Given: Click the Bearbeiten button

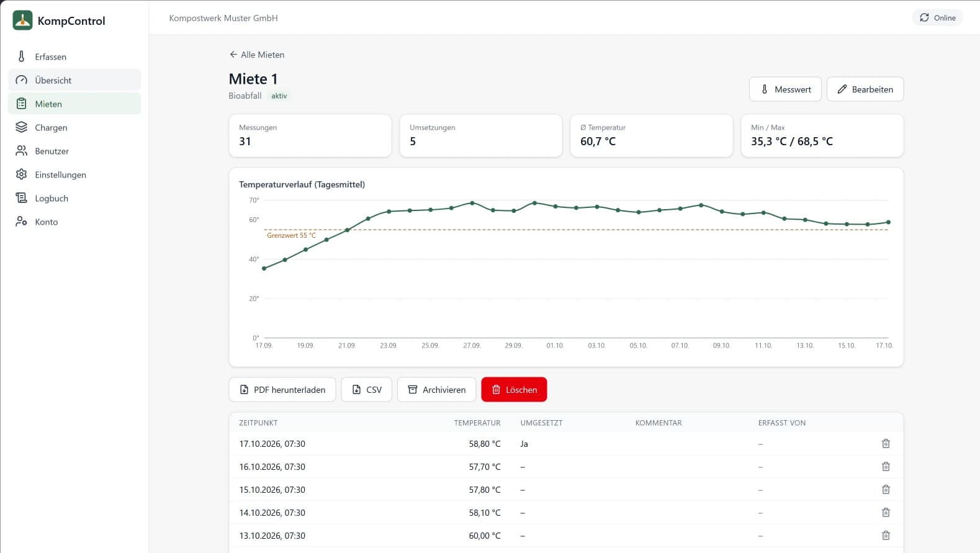Looking at the screenshot, I should tap(865, 89).
